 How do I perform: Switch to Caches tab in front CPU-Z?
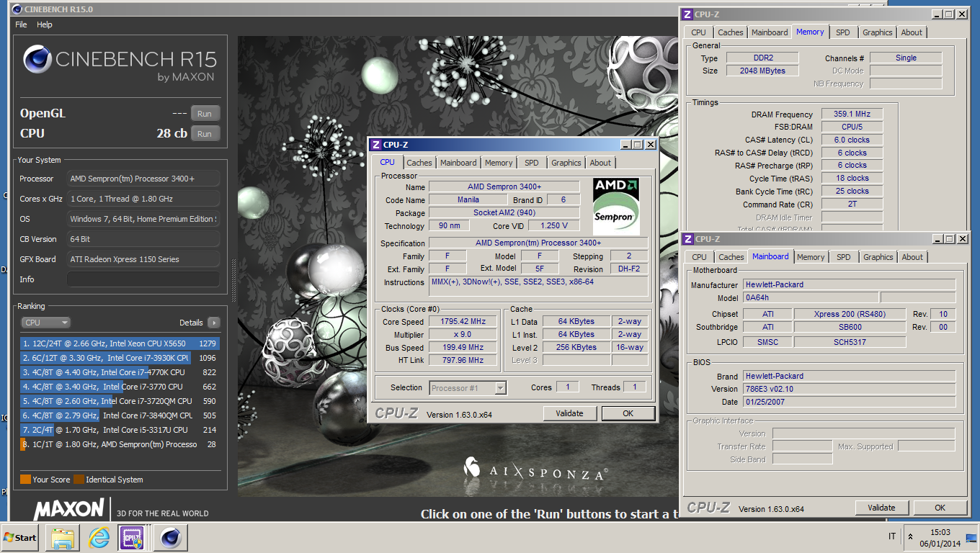419,163
